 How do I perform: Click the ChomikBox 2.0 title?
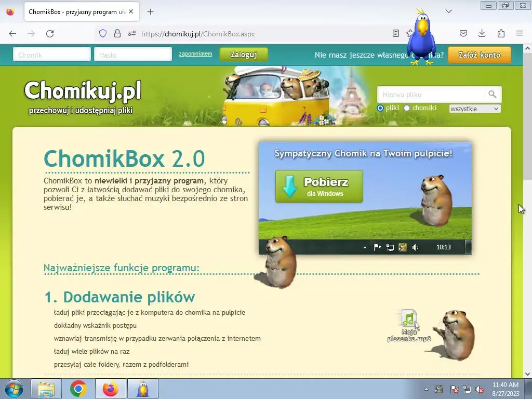click(x=124, y=158)
